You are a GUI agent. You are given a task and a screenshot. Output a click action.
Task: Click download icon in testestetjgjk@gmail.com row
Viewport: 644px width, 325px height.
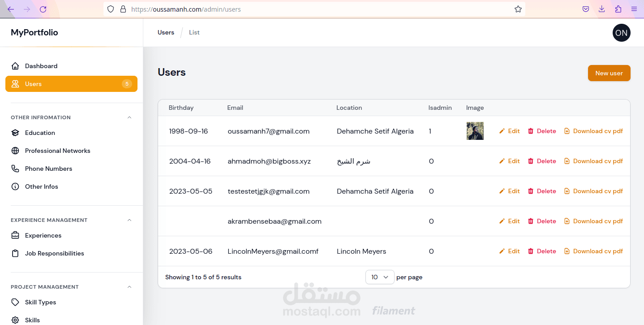click(567, 191)
